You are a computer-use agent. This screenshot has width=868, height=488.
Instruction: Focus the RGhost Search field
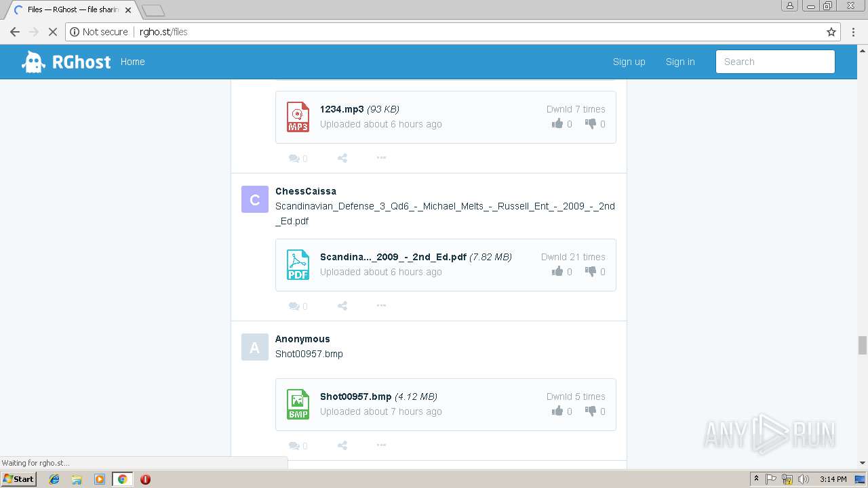tap(775, 62)
